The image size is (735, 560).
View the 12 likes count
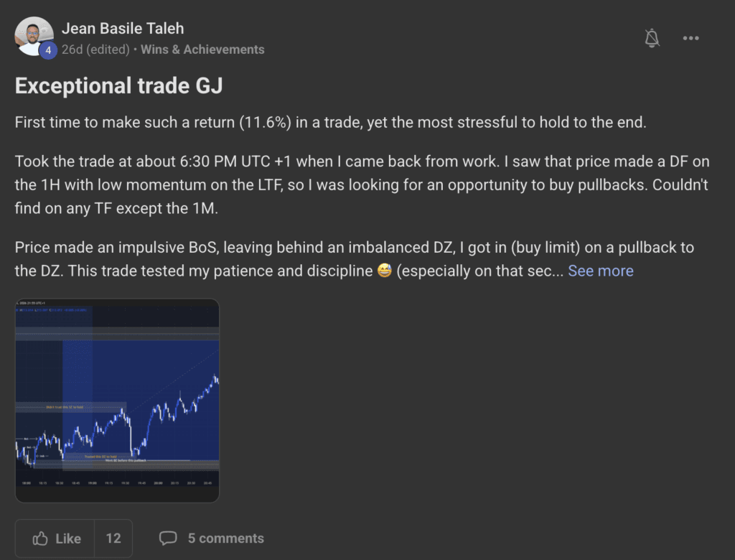113,538
